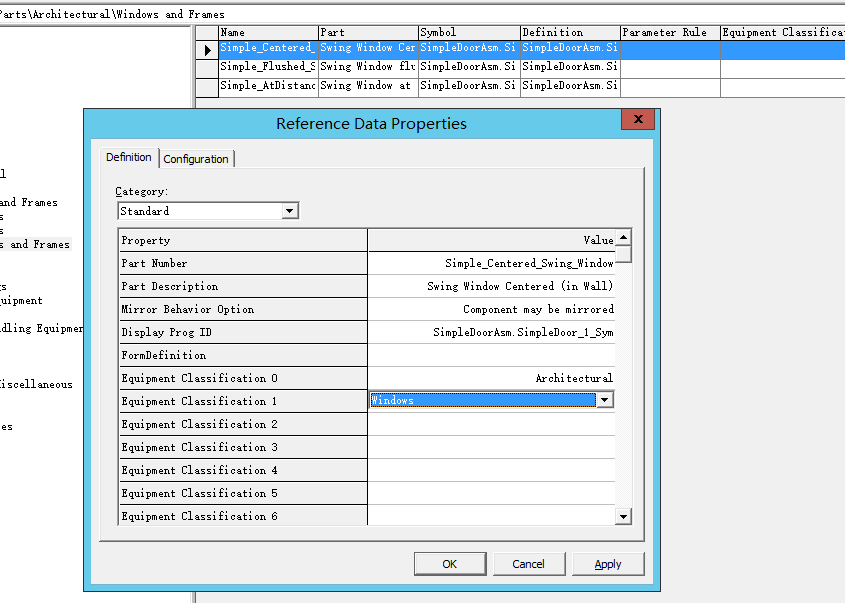The height and width of the screenshot is (603, 845).
Task: Click the property grid scrollbar thumb
Action: (624, 254)
